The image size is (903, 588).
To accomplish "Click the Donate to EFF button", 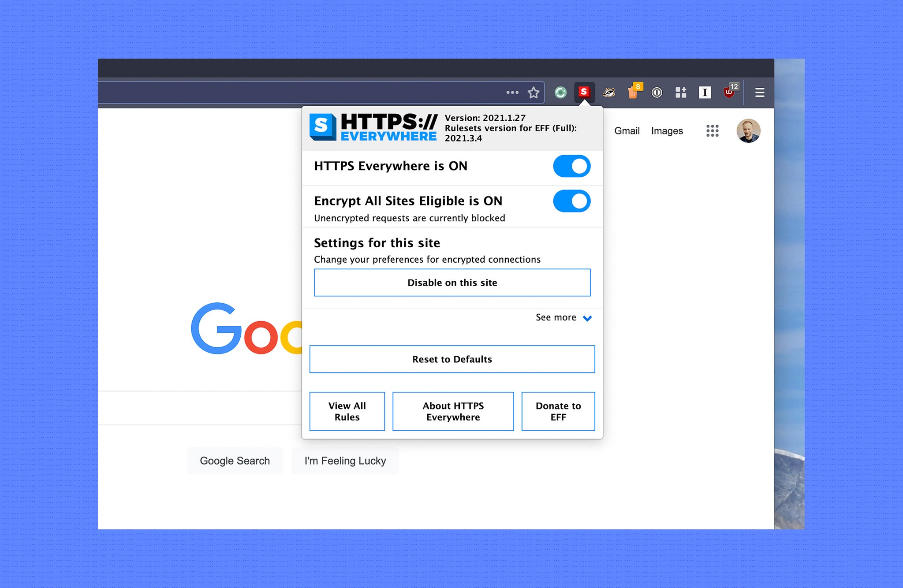I will click(558, 411).
